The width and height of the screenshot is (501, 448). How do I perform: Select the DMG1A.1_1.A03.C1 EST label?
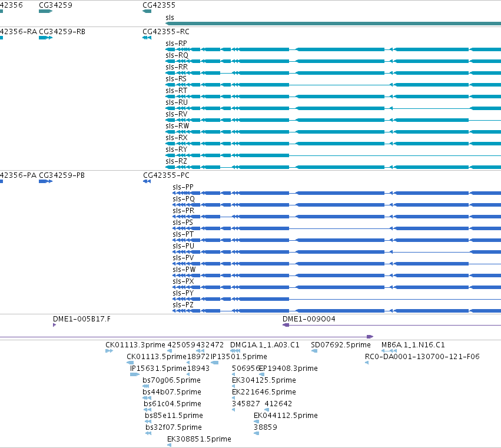[265, 345]
